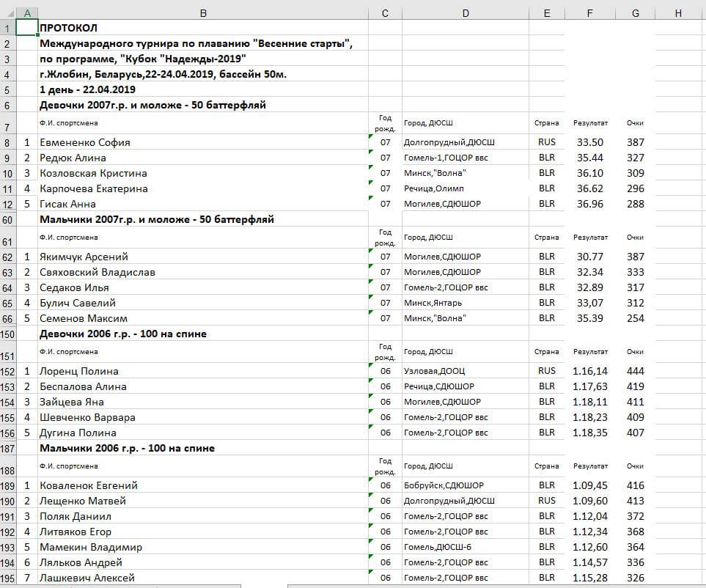Select column G header
Viewport: 706px width, 588px height.
(636, 13)
